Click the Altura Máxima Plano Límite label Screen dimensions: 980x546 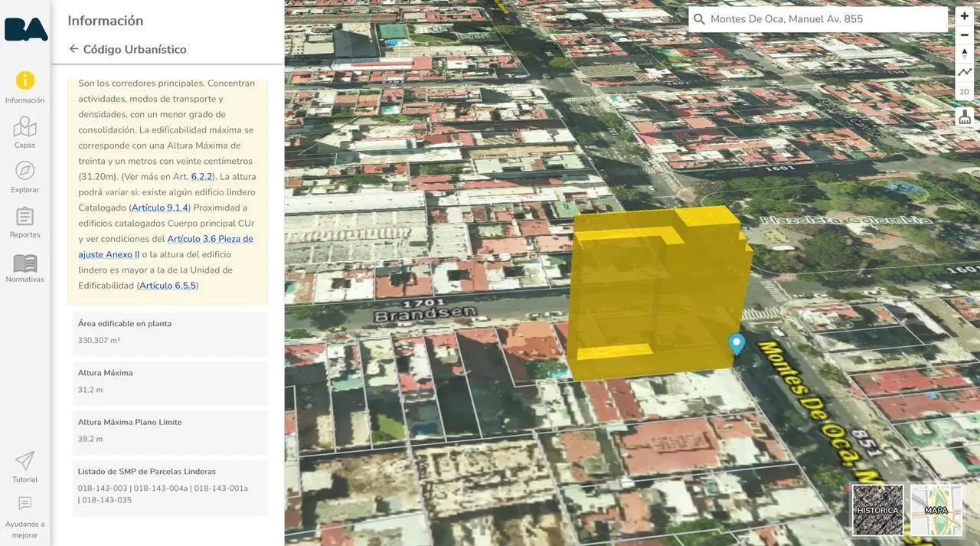(129, 422)
